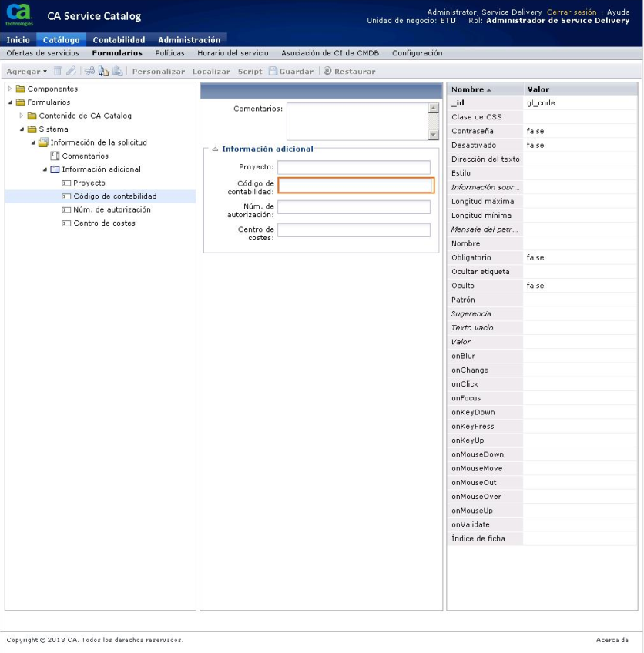644x653 pixels.
Task: Expand the Componentes tree node arrow
Action: pos(10,89)
